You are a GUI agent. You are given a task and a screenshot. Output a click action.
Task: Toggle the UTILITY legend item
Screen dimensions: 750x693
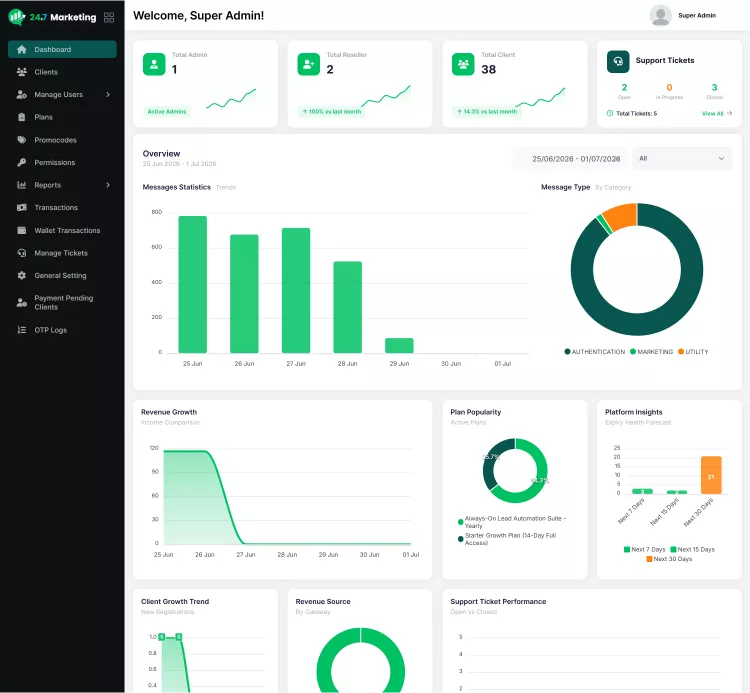coord(693,352)
